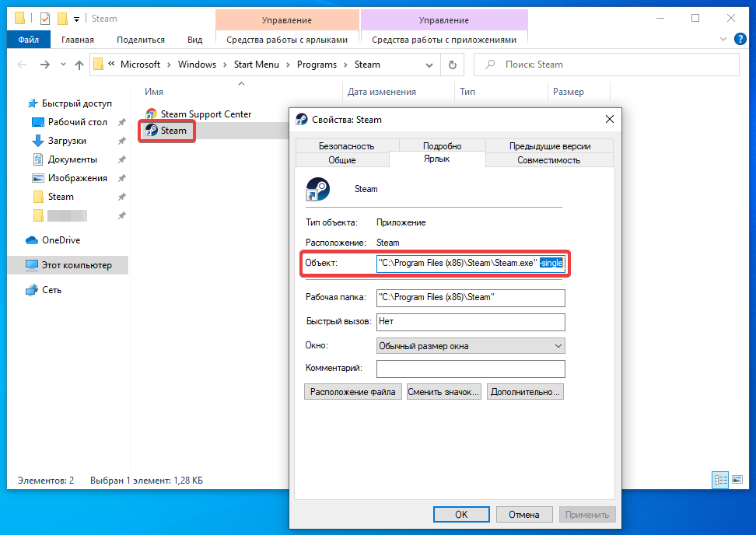Click Windows in the breadcrumb path
The width and height of the screenshot is (756, 535).
(198, 65)
